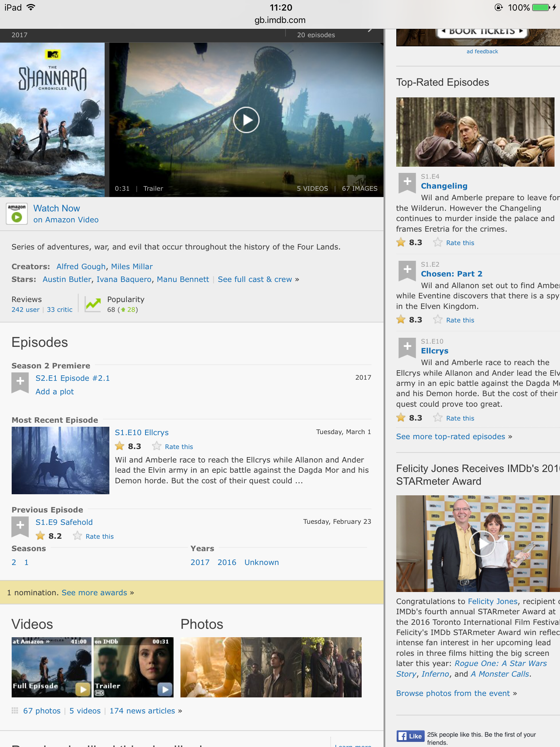Add Changeling episode to watchlist
This screenshot has width=560, height=747.
(407, 182)
